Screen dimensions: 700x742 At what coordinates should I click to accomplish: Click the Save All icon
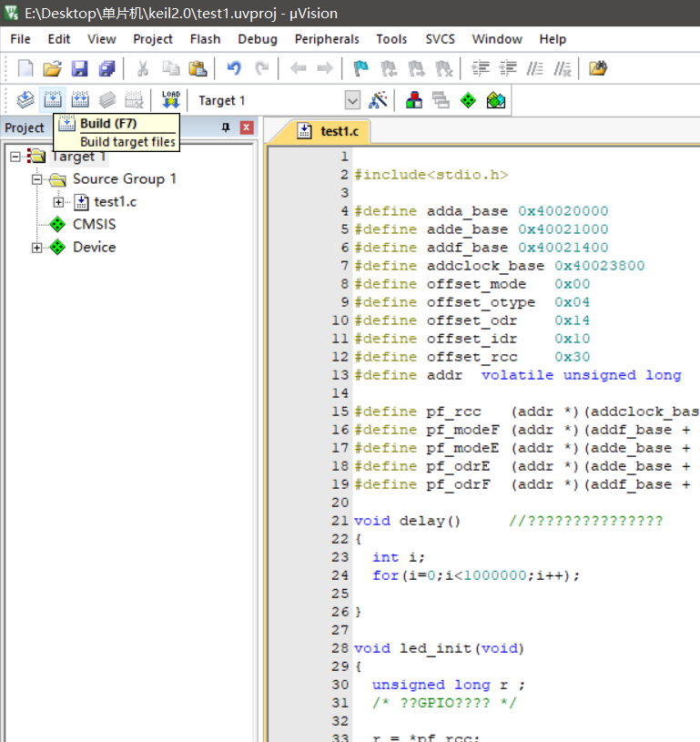(x=107, y=68)
